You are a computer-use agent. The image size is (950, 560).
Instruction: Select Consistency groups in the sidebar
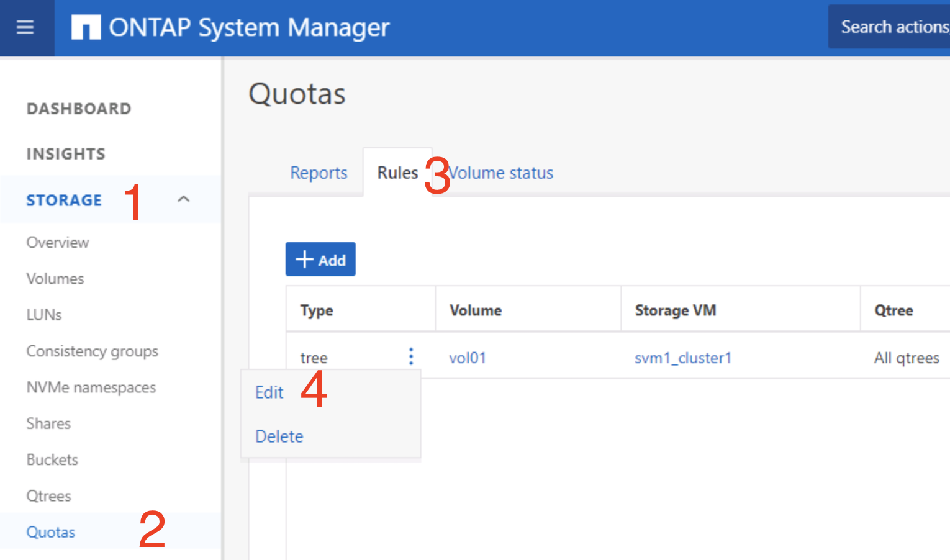point(92,351)
